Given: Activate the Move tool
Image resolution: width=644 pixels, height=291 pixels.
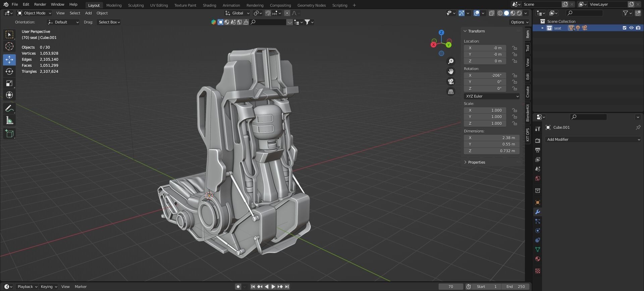Looking at the screenshot, I should (x=9, y=60).
